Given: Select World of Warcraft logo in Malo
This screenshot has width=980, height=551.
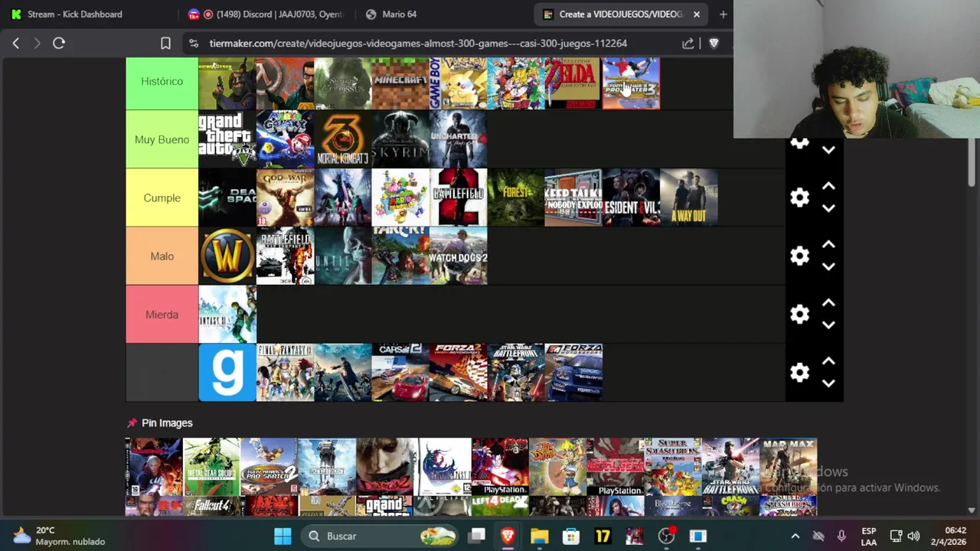Looking at the screenshot, I should (227, 256).
